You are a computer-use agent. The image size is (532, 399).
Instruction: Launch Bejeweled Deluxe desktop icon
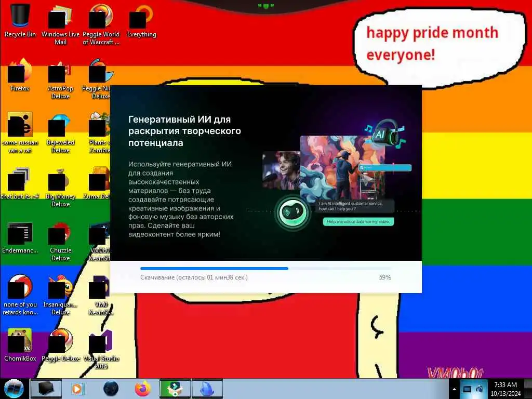click(60, 132)
